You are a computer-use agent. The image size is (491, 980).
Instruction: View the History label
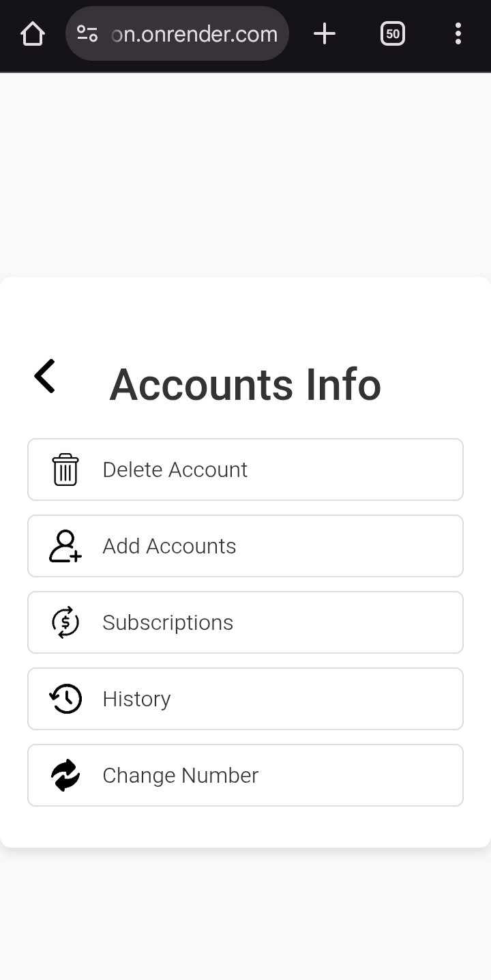136,699
